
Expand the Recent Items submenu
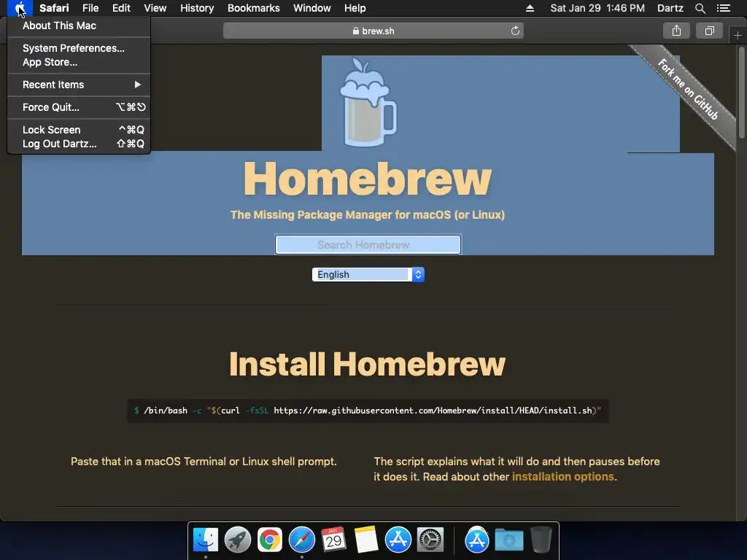[79, 85]
